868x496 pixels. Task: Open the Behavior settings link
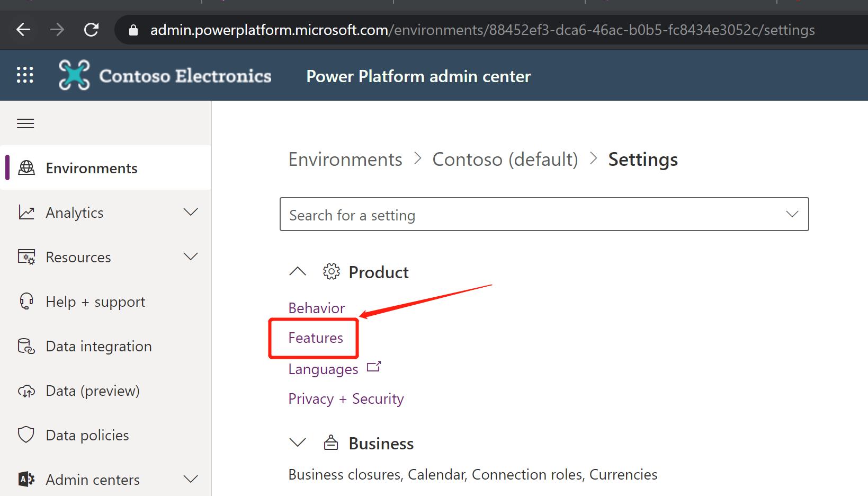pyautogui.click(x=317, y=308)
